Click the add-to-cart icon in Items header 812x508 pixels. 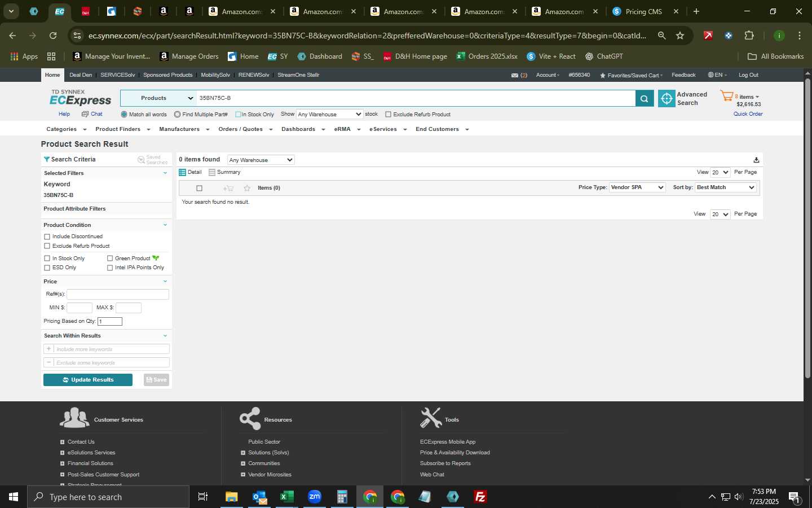[228, 188]
